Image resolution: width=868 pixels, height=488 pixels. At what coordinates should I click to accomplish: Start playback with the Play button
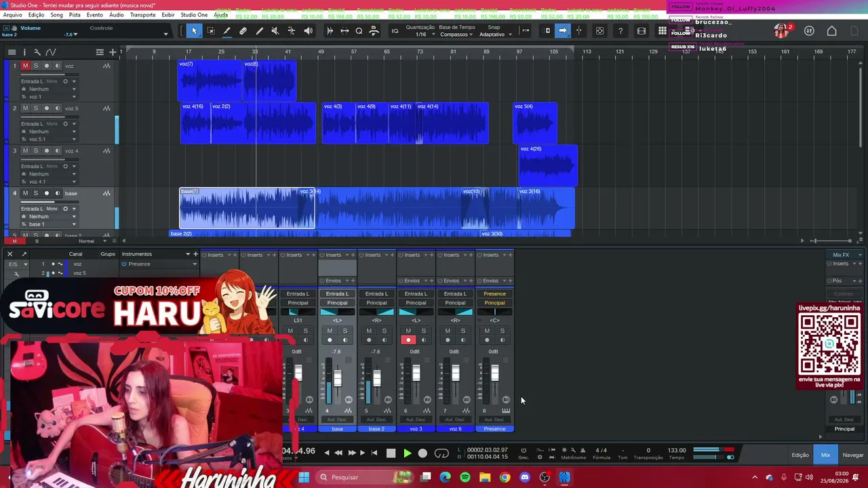(x=407, y=453)
